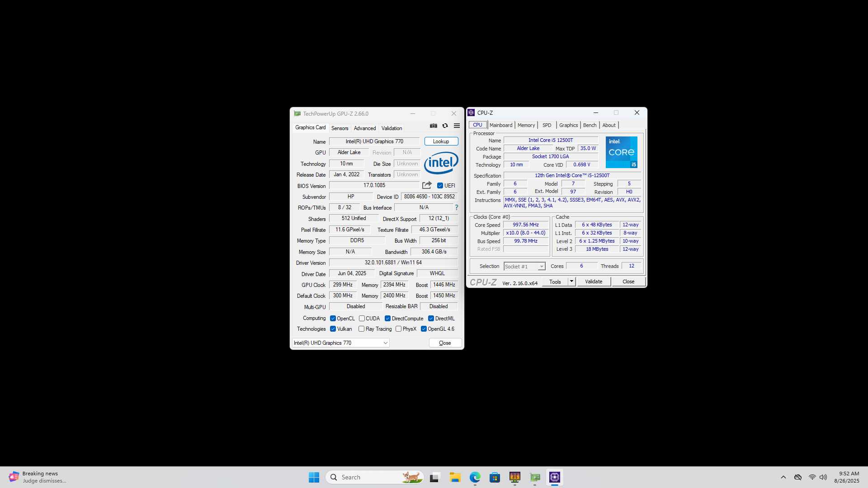Click the Driver Version field value

[393, 263]
